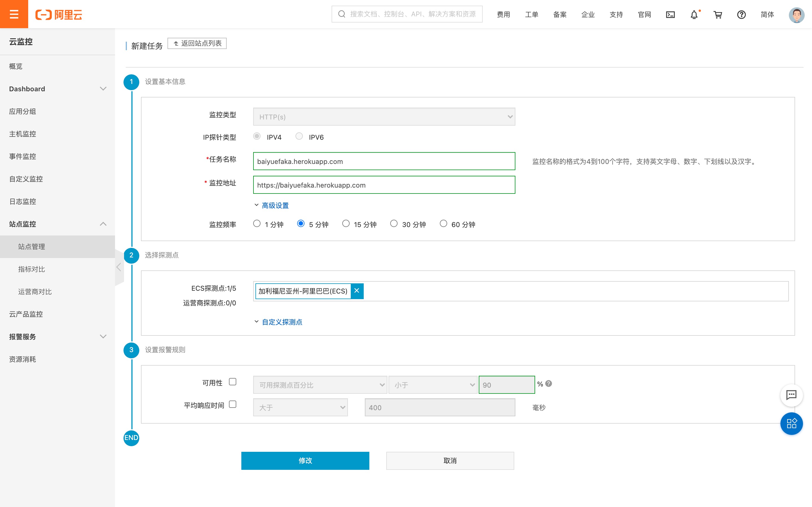Click the user avatar picture
The width and height of the screenshot is (812, 507).
tap(796, 15)
